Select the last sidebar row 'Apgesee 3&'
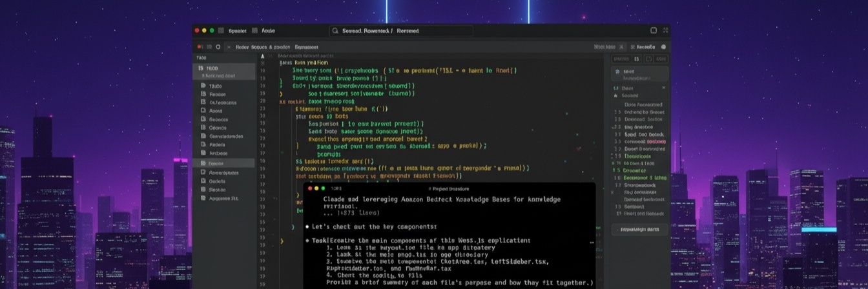This screenshot has width=868, height=289. (x=225, y=199)
